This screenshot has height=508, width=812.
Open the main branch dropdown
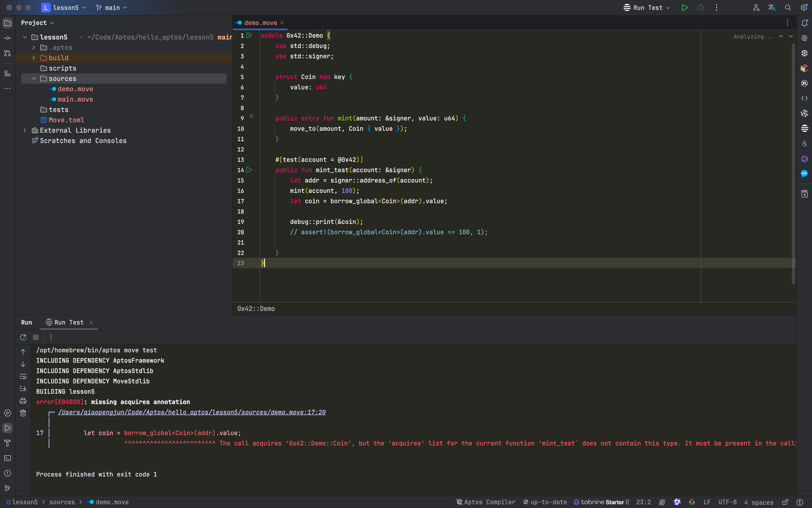click(112, 7)
